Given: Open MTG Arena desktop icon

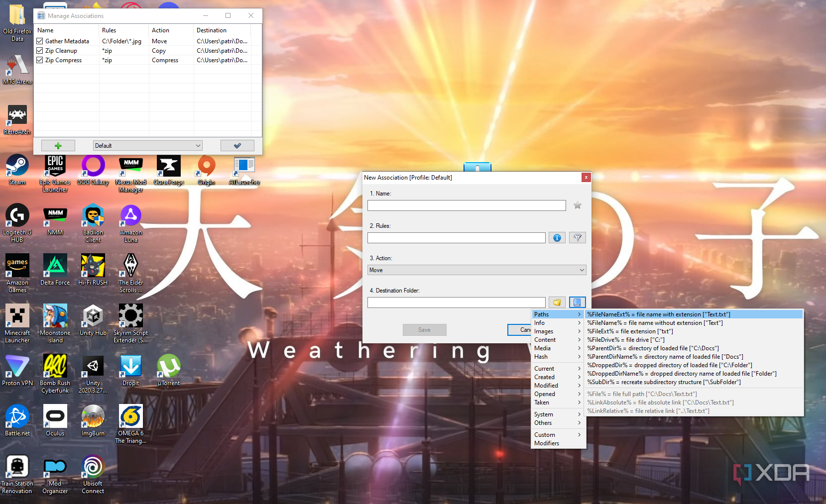Looking at the screenshot, I should pos(17,70).
